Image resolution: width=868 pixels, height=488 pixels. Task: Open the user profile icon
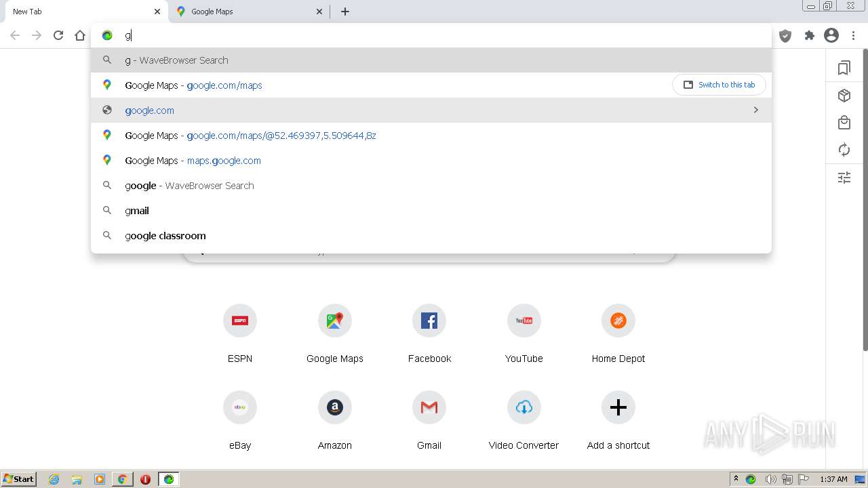pyautogui.click(x=831, y=35)
